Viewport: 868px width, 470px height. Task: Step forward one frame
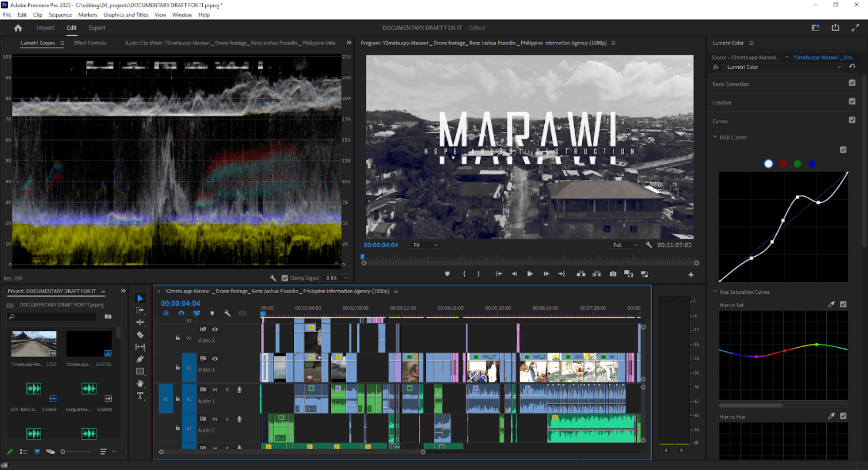coord(546,274)
